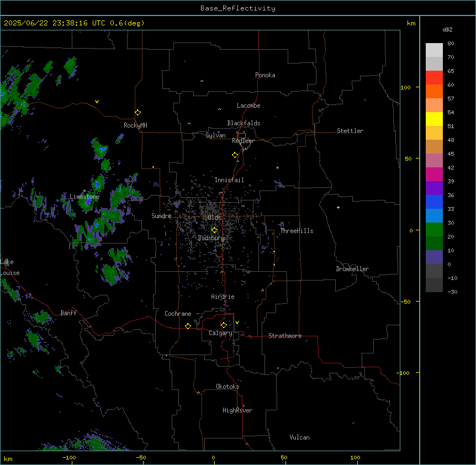Viewport: 476px width, 465px height.
Task: Click the -30 value on dBZ legend
Action: click(452, 292)
